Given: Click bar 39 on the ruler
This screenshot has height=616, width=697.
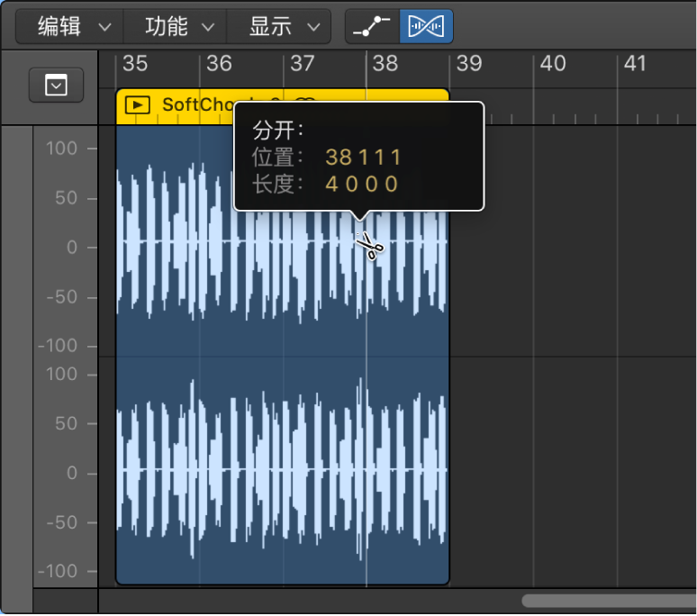Looking at the screenshot, I should (x=469, y=63).
